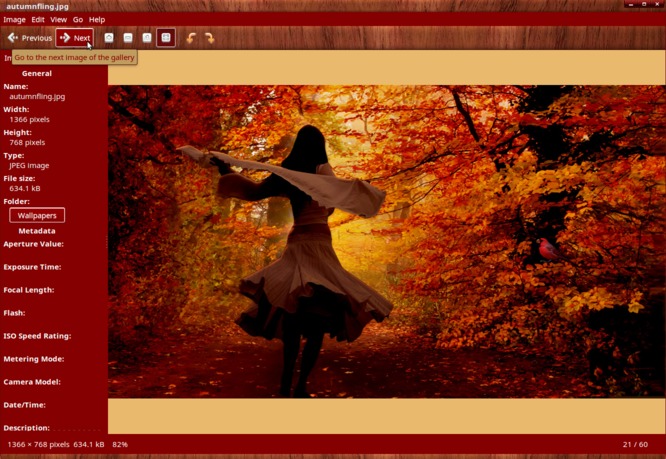The width and height of the screenshot is (666, 459).
Task: Open the Image menu
Action: click(14, 20)
